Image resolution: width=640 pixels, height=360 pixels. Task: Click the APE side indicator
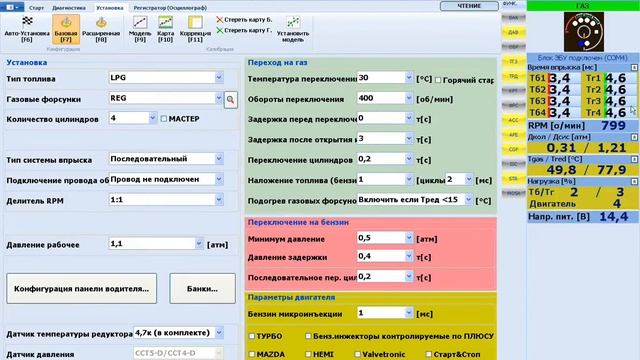(513, 135)
